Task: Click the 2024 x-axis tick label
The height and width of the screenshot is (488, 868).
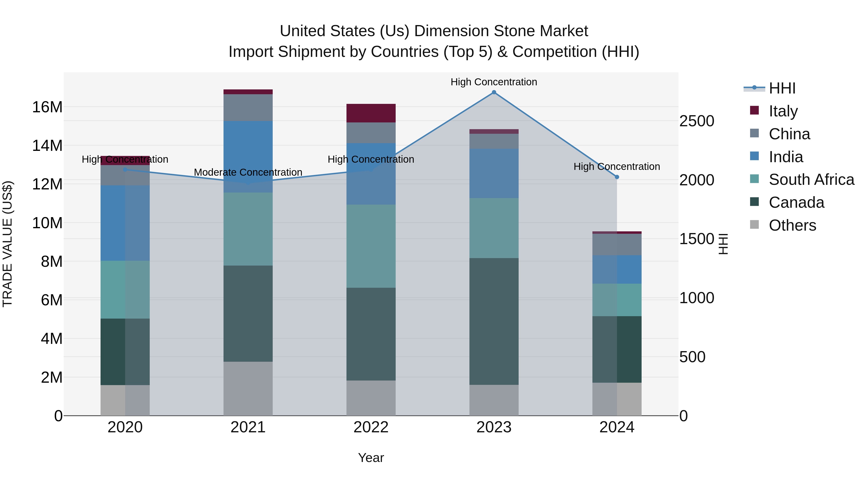Action: pos(617,427)
